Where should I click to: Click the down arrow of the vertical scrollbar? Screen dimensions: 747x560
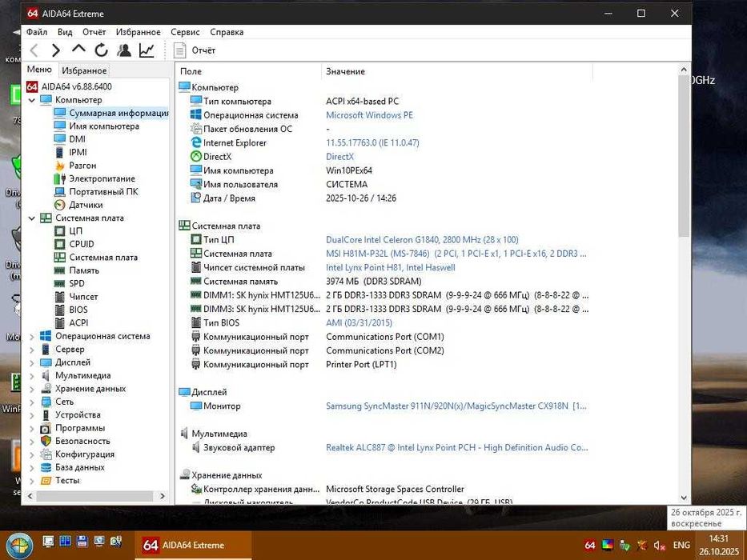[x=684, y=498]
